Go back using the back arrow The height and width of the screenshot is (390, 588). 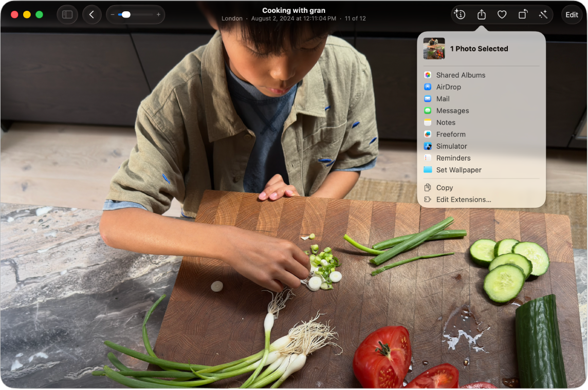click(x=92, y=14)
